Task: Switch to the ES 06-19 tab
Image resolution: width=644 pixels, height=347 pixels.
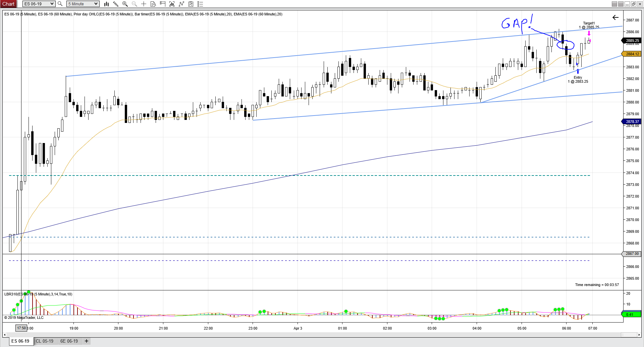Action: [x=20, y=341]
